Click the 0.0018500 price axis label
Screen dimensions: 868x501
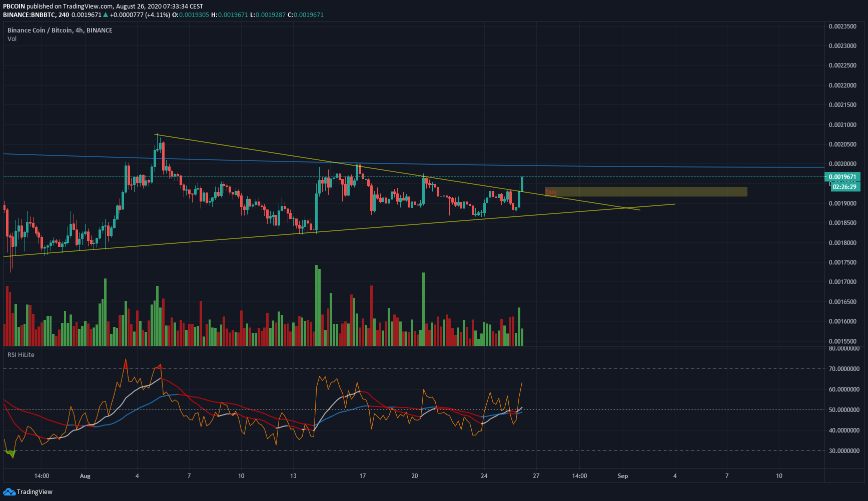pos(842,222)
